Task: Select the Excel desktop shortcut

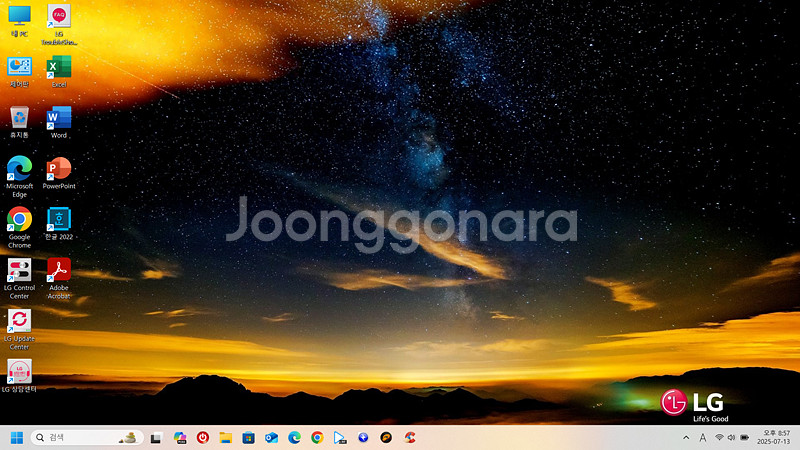Action: pos(59,71)
